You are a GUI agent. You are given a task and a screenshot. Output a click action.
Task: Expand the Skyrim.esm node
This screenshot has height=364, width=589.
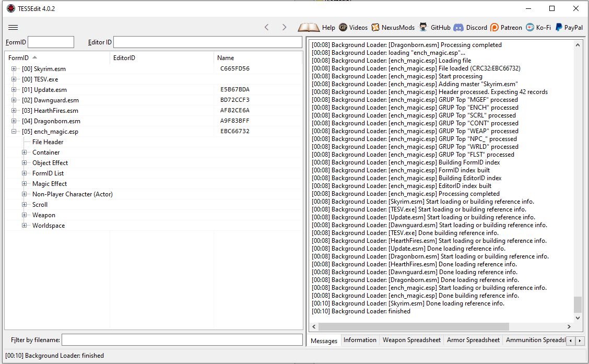coord(14,69)
